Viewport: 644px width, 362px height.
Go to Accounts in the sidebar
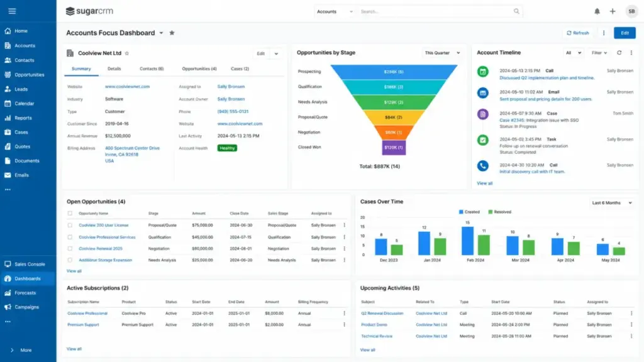[x=25, y=45]
